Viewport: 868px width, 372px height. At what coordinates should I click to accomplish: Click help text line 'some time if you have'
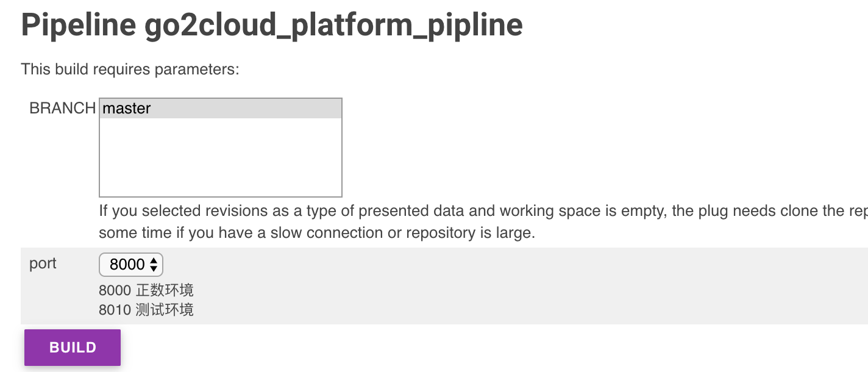point(316,233)
